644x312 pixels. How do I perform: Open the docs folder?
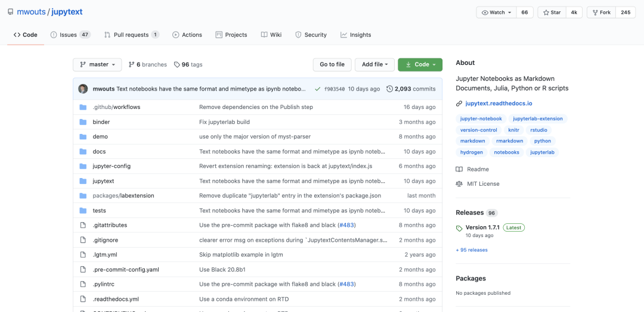tap(100, 151)
